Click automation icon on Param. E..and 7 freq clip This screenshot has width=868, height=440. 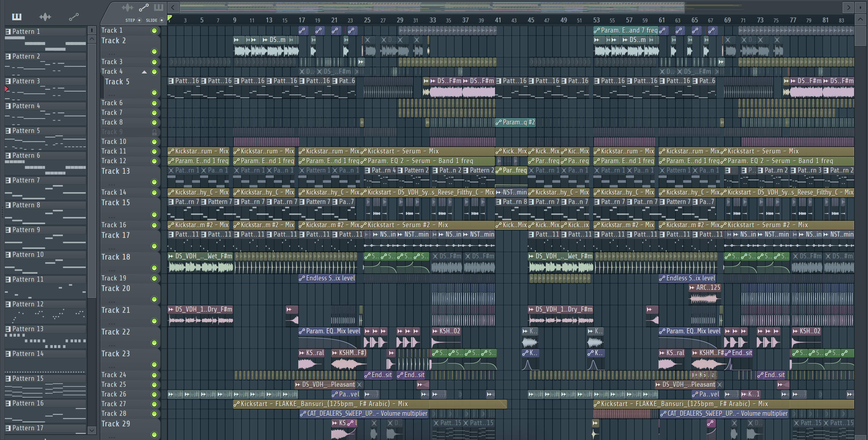597,30
